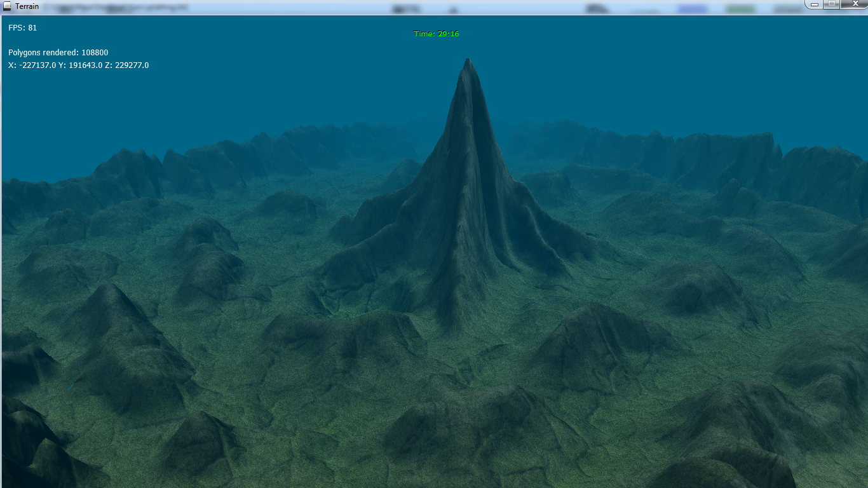Maximize the Terrain window
Screen dimensions: 868x488
point(831,4)
